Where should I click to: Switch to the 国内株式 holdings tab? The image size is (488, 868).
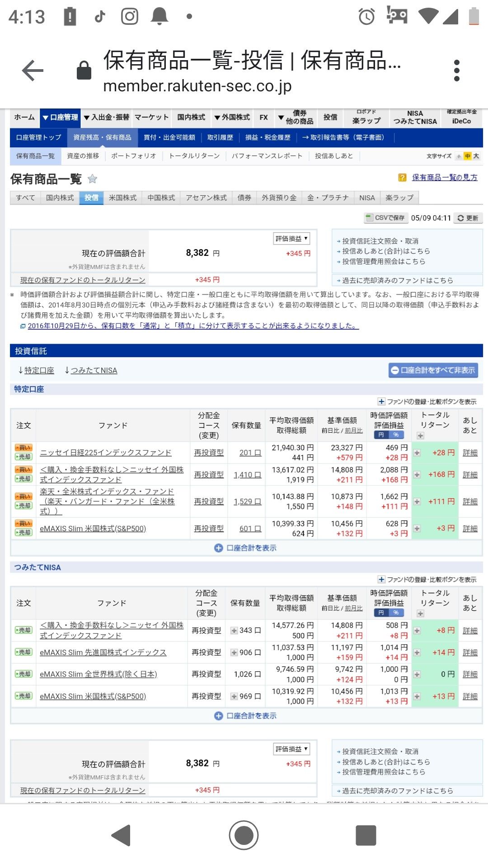point(60,198)
